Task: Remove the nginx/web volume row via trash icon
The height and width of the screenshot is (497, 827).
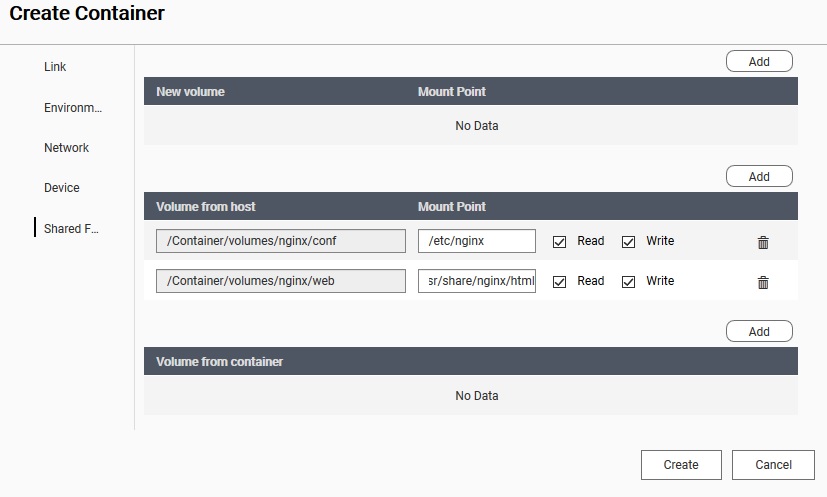Action: tap(763, 282)
